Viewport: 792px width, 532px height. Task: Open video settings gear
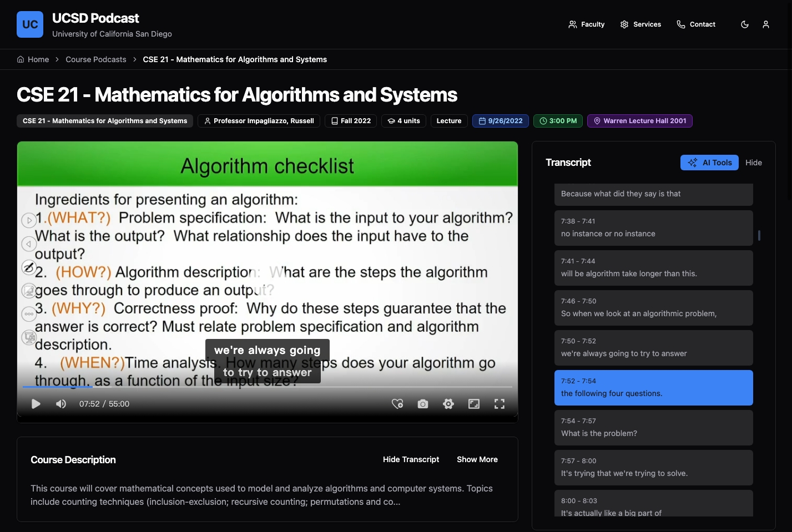click(x=448, y=404)
